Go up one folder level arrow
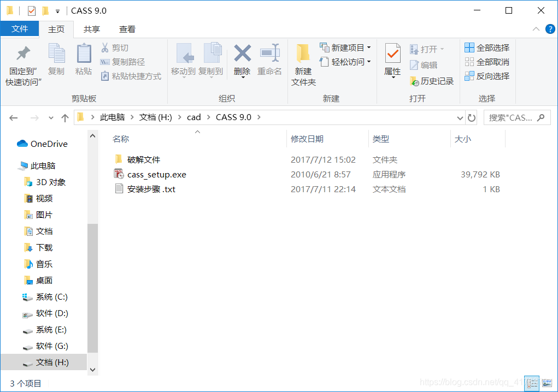 pos(65,117)
